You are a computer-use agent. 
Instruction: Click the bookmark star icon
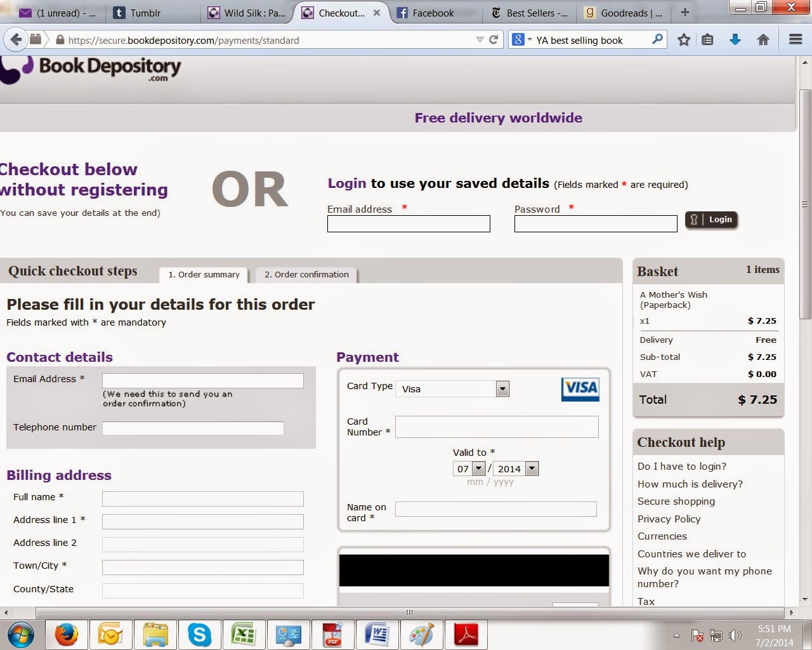(x=683, y=40)
